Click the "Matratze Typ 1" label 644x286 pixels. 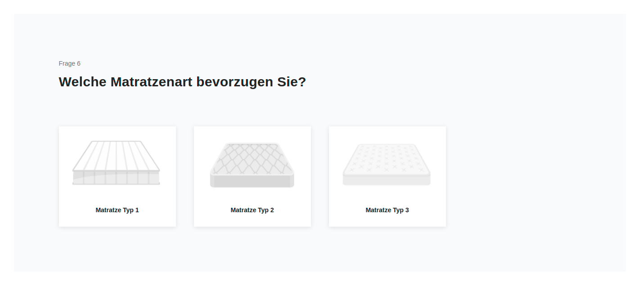(x=117, y=210)
